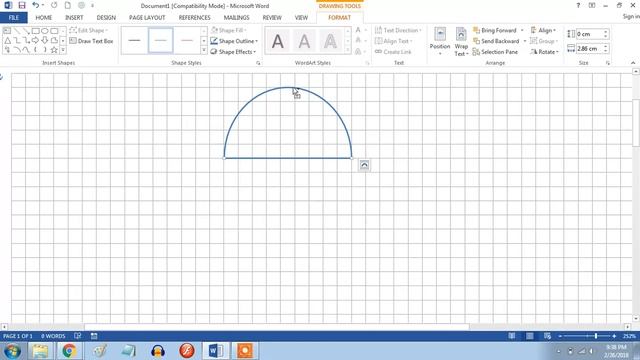Click the Save icon in the Quick Access Toolbar
This screenshot has height=360, width=640.
tap(22, 5)
